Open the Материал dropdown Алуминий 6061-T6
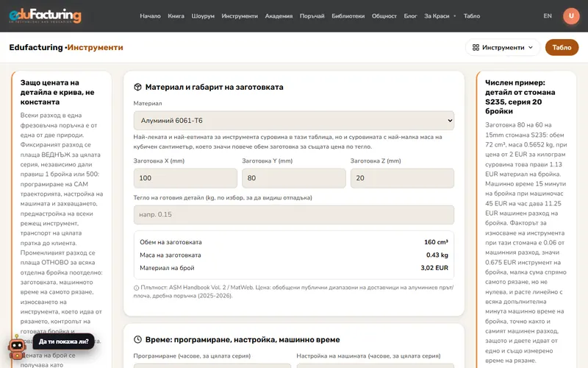Viewport: 588px width, 368px height. pyautogui.click(x=293, y=121)
